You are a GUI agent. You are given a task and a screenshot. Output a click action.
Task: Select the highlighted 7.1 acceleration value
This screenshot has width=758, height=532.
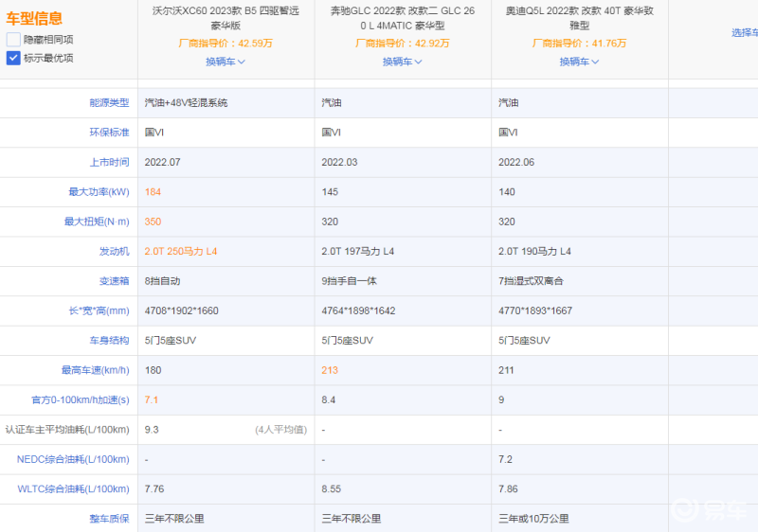point(152,400)
